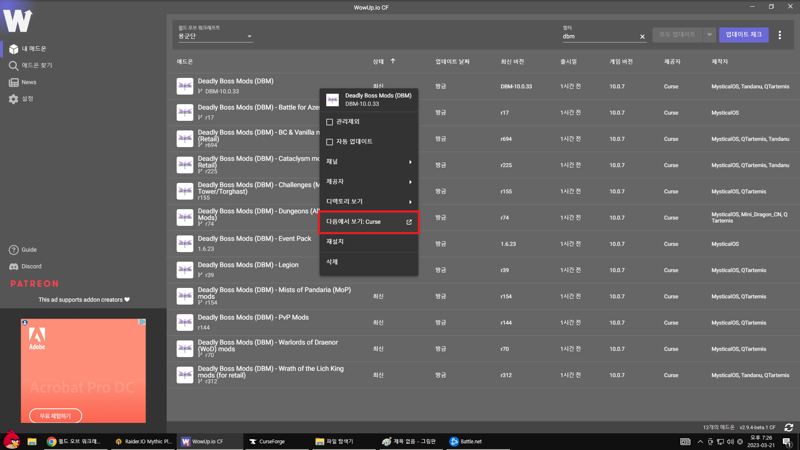800x450 pixels.
Task: Open the Guide help link
Action: coord(22,249)
